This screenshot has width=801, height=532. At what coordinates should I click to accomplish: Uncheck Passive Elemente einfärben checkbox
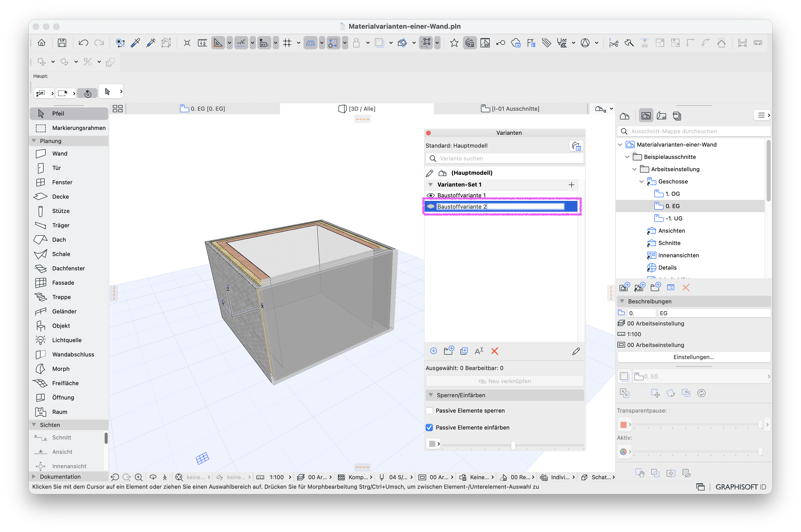pyautogui.click(x=429, y=427)
